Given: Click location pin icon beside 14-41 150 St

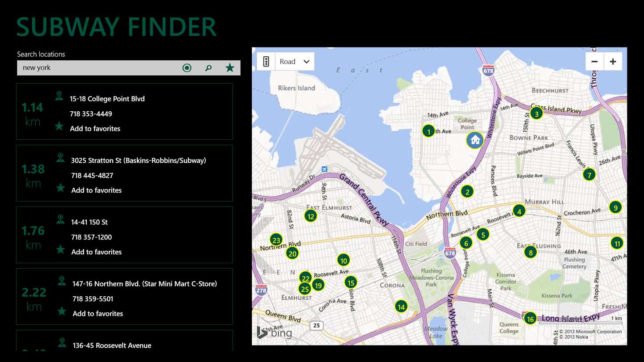Looking at the screenshot, I should point(60,219).
